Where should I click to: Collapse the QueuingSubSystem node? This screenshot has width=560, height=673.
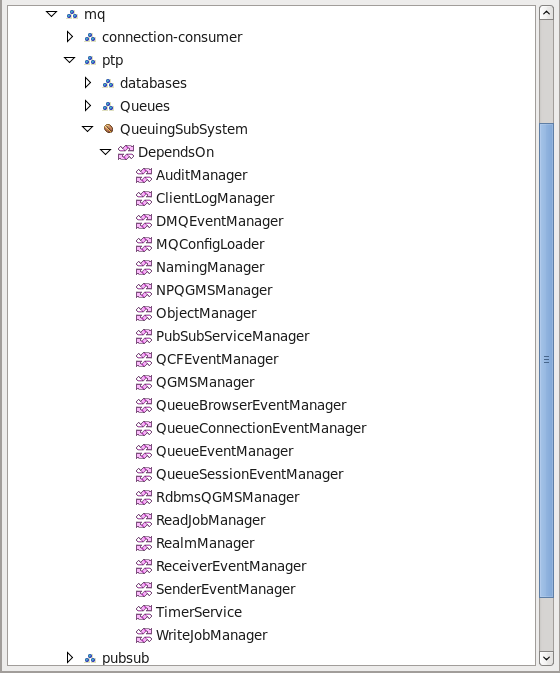click(88, 129)
